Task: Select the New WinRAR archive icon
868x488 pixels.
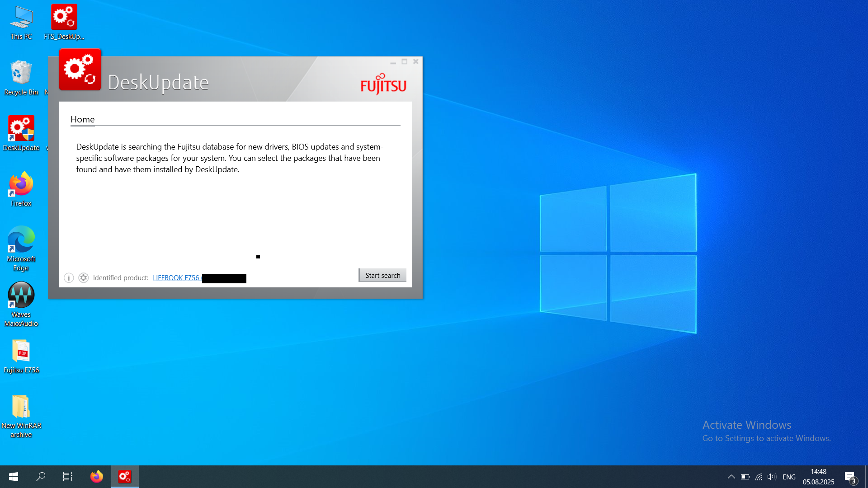Action: pos(21,416)
